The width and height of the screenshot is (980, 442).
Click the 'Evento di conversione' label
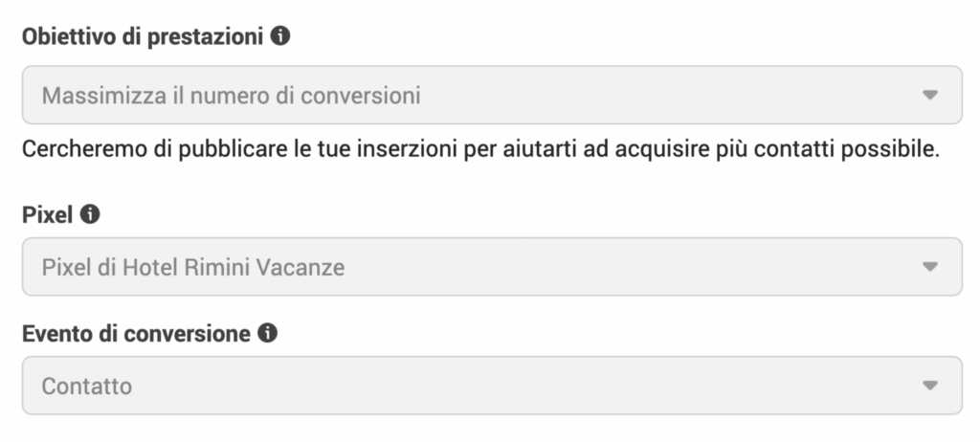click(x=135, y=334)
